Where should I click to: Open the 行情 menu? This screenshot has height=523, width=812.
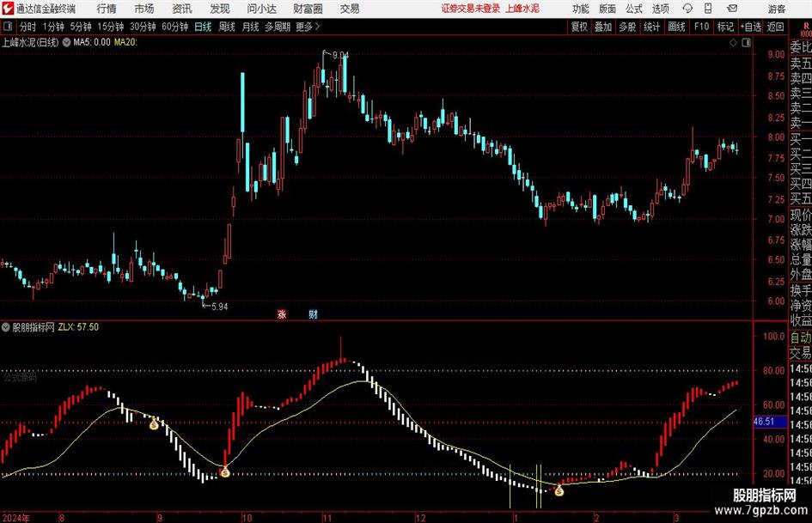(107, 9)
